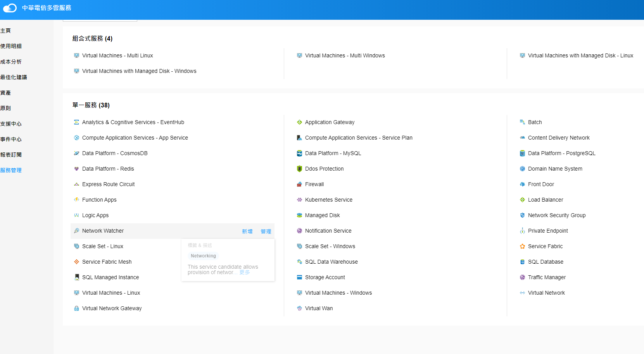
Task: Click the Redis icon
Action: 76,169
